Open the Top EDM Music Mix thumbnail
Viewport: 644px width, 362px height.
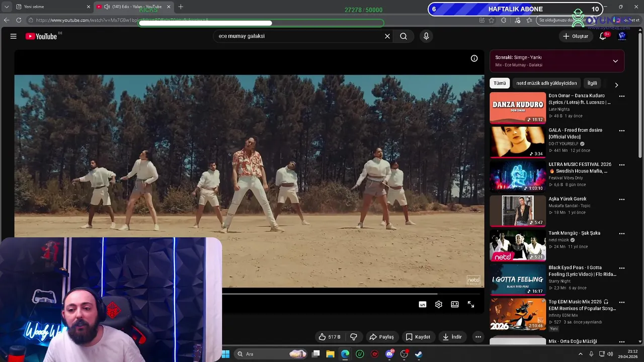(518, 314)
